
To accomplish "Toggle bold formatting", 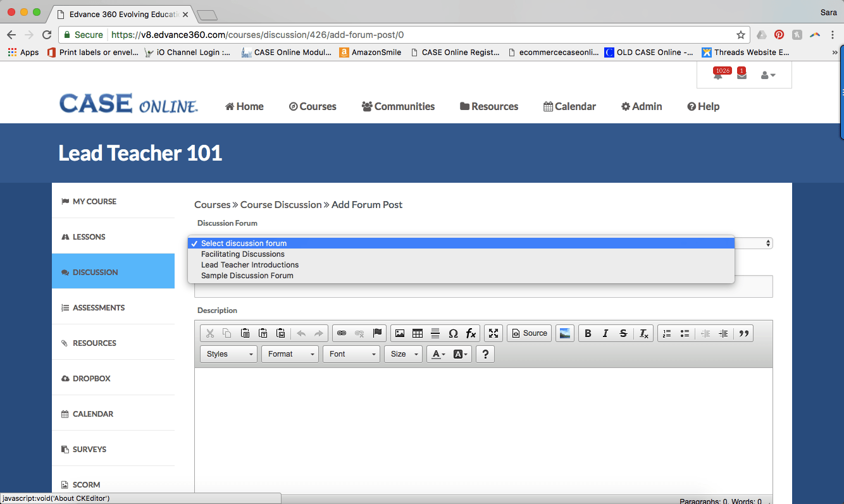I will click(588, 333).
